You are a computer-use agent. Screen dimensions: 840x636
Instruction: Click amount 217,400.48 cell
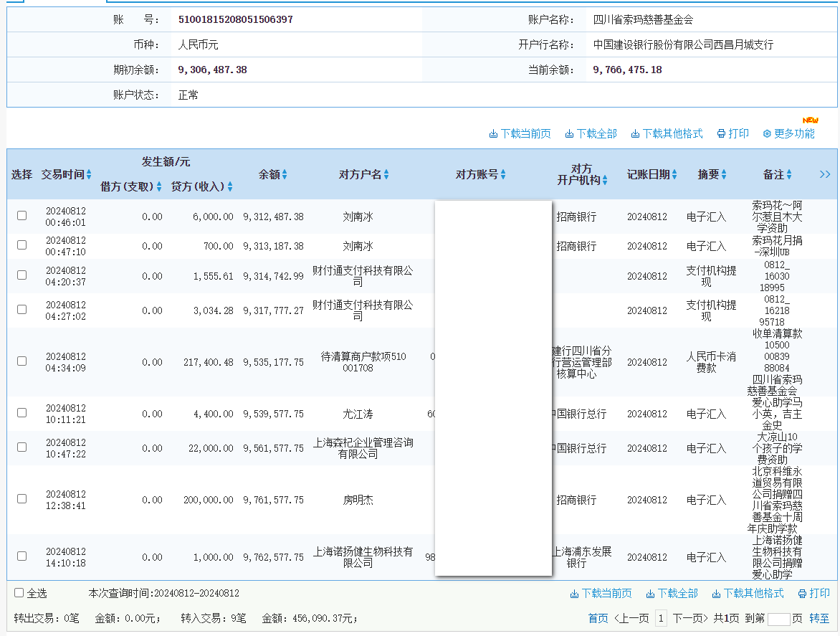pyautogui.click(x=209, y=363)
